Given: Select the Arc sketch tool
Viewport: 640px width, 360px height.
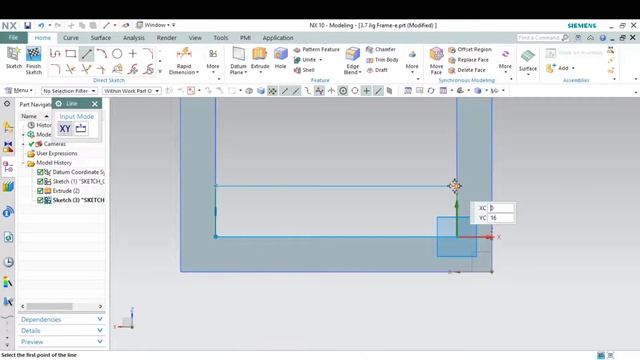Looking at the screenshot, I should (102, 53).
